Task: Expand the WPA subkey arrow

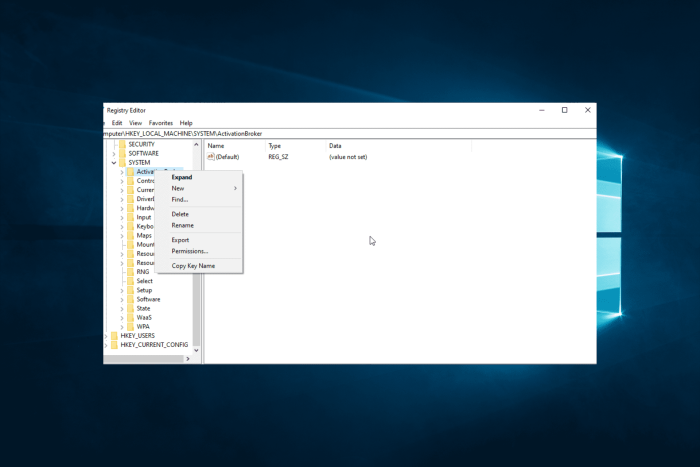Action: tap(122, 327)
